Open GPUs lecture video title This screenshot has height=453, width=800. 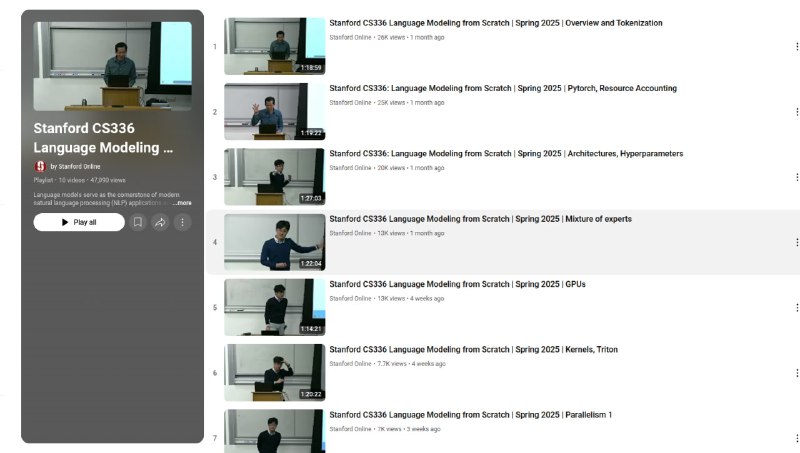(457, 284)
